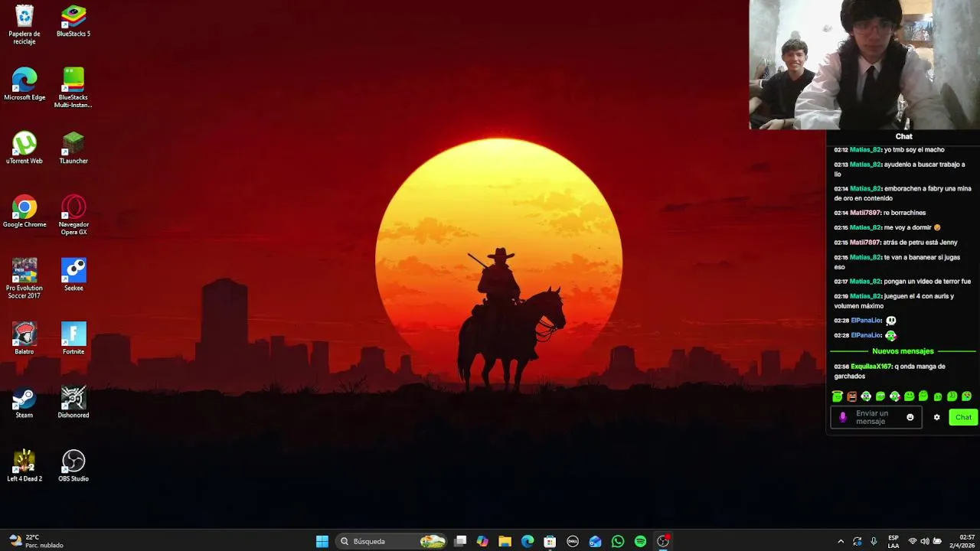Select the Google Chrome desktop shortcut
Viewport: 980px width, 551px height.
pyautogui.click(x=24, y=211)
